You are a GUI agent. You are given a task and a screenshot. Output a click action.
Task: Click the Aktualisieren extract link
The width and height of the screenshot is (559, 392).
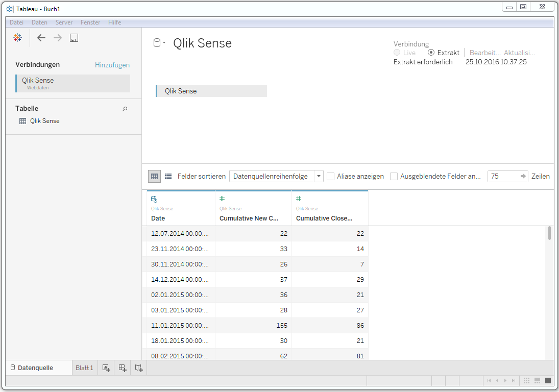coord(519,53)
